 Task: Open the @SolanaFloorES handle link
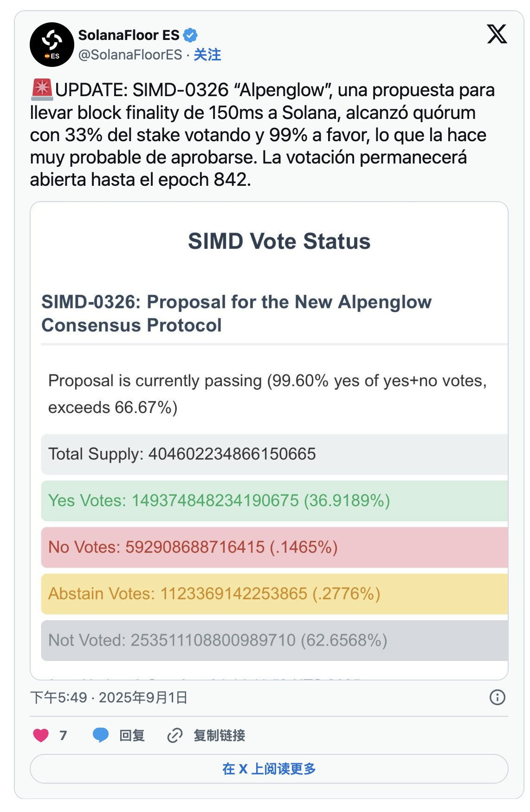(x=130, y=55)
